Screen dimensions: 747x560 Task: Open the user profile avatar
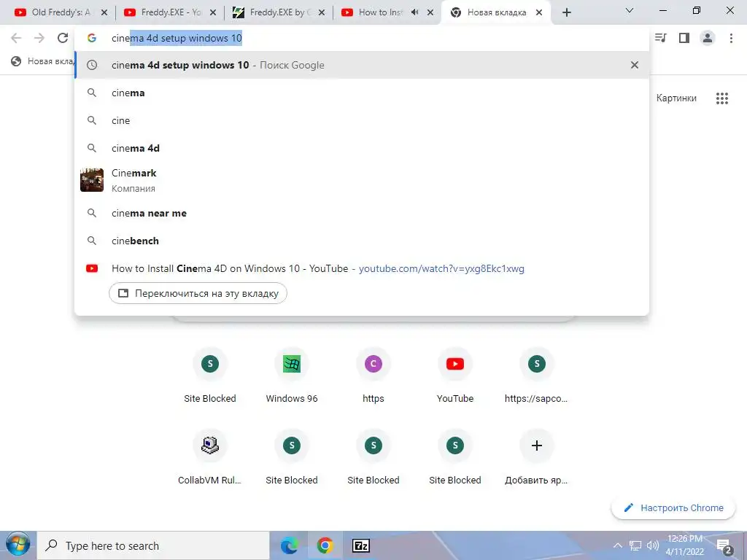pyautogui.click(x=708, y=38)
